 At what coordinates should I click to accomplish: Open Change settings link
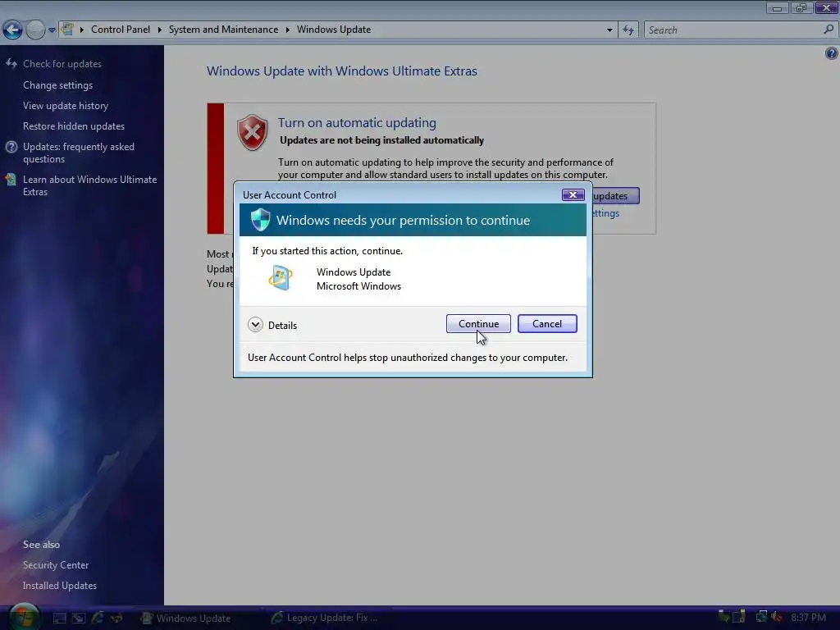pos(58,85)
